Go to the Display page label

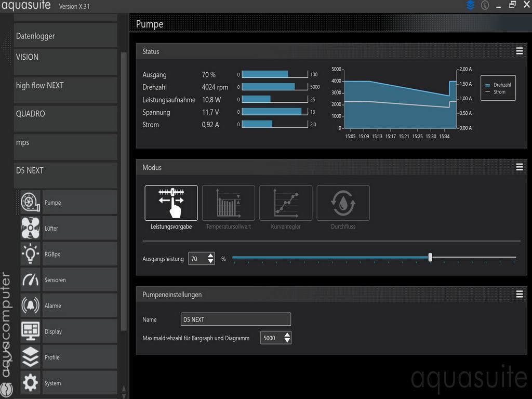click(53, 331)
